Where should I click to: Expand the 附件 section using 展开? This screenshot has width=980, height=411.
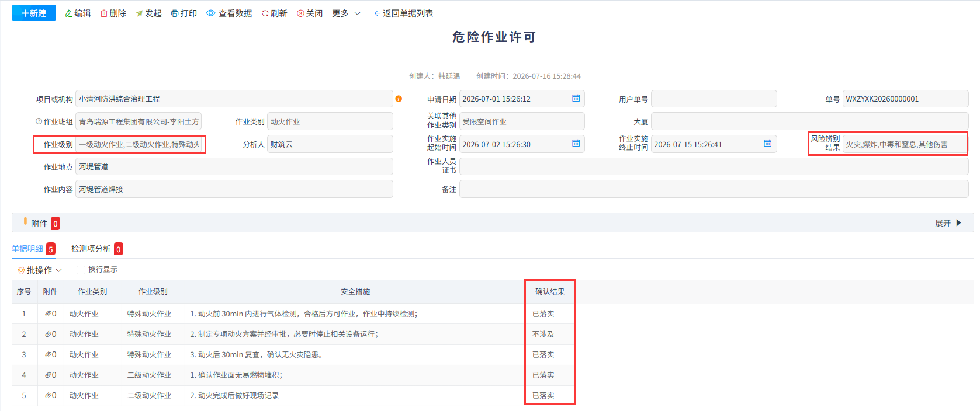[x=948, y=223]
